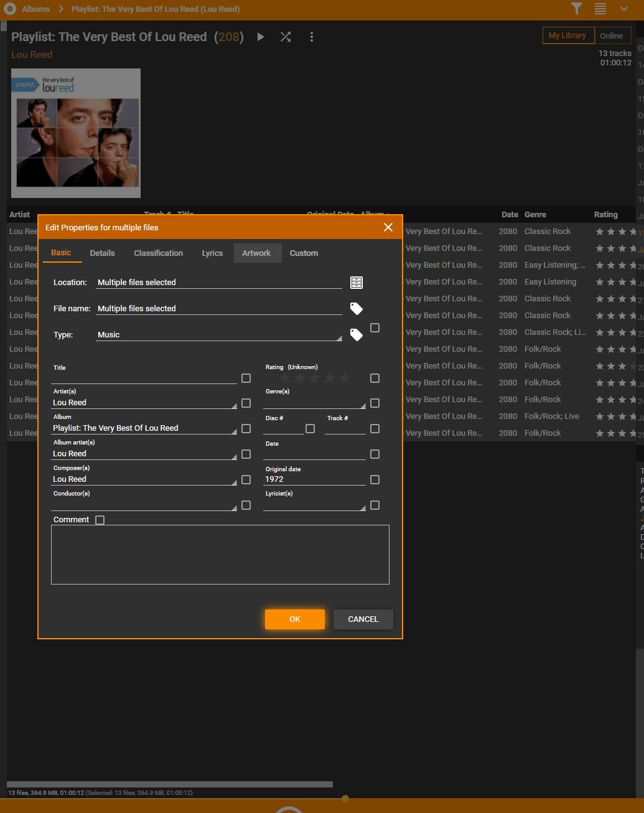Enable the Title field checkbox
Screen dimensions: 644x813
point(246,378)
